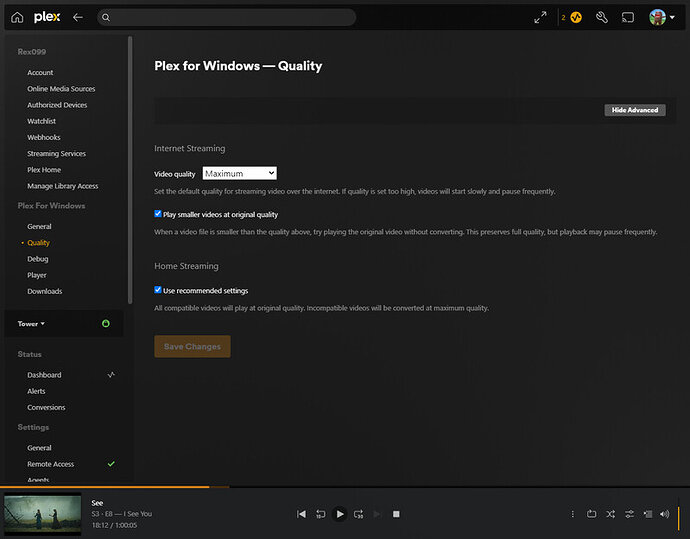Viewport: 690px width, 539px height.
Task: Open Remote Access settings
Action: [x=51, y=464]
